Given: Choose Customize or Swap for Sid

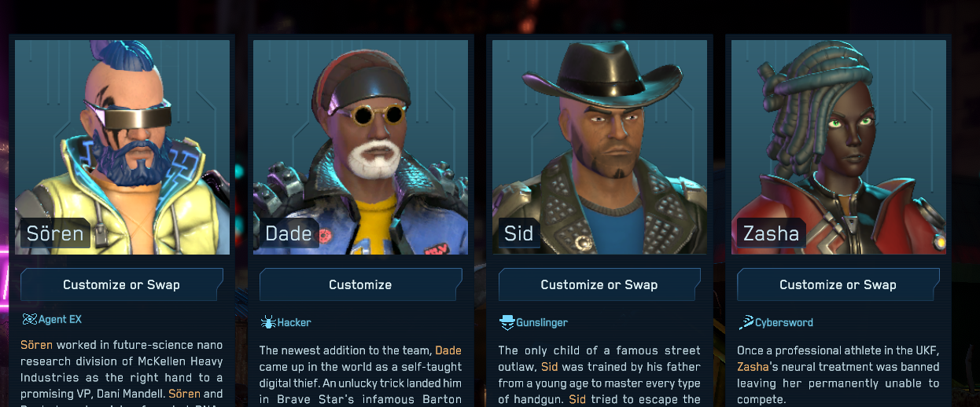Looking at the screenshot, I should tap(599, 284).
